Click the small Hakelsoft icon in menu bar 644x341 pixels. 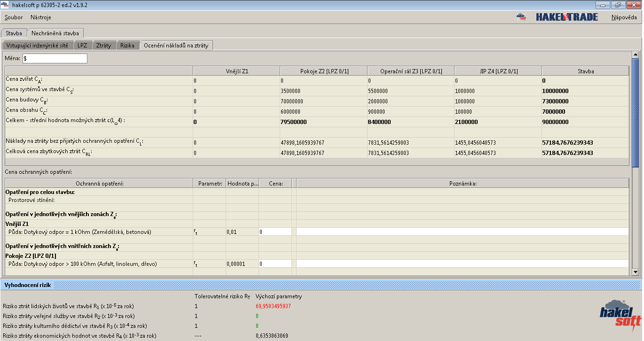point(521,17)
